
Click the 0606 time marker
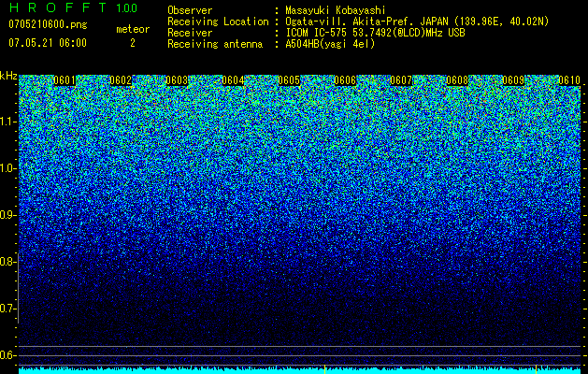345,80
